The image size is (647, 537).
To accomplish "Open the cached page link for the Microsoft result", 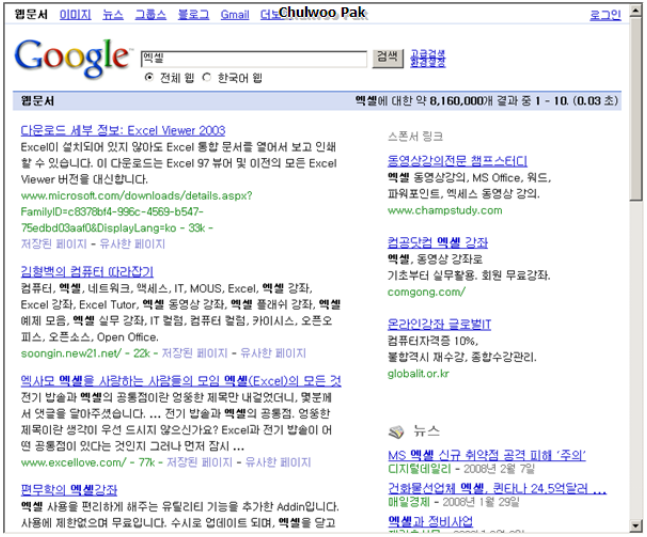I will [x=54, y=244].
